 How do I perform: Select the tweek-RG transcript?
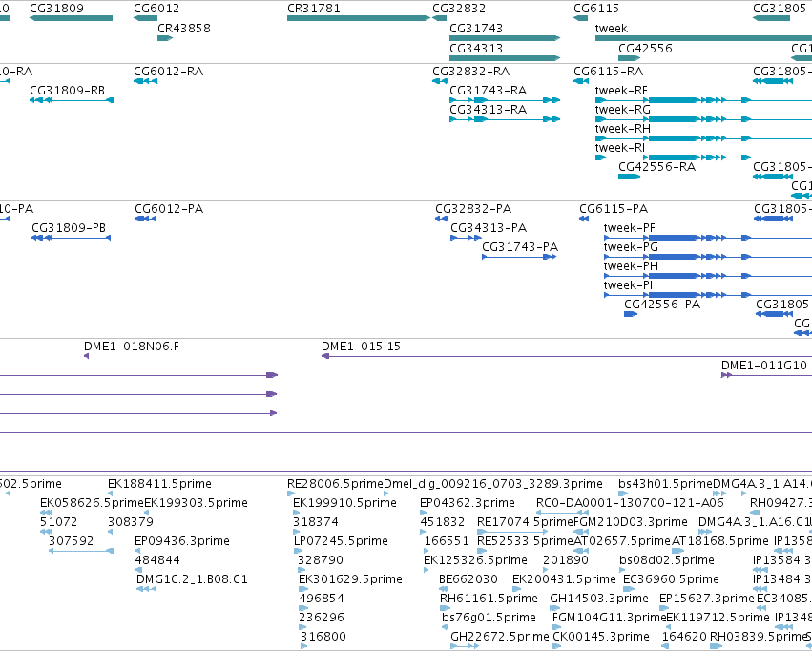(x=704, y=119)
